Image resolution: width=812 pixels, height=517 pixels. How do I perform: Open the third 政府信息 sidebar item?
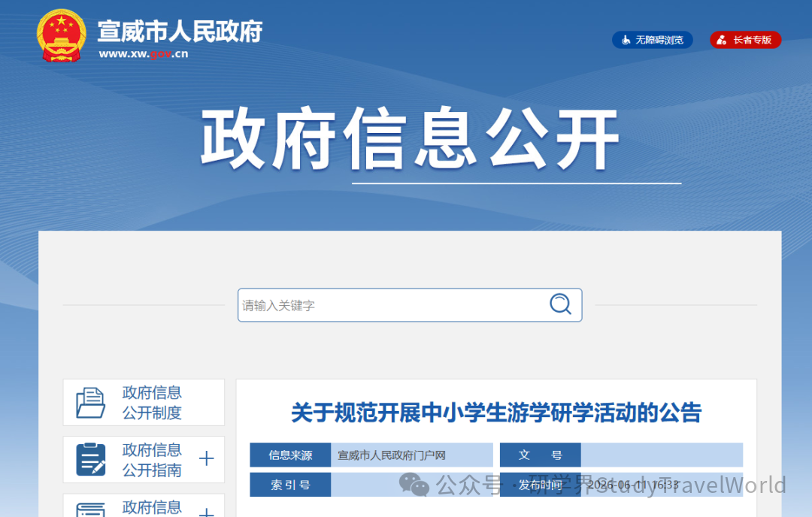tap(144, 506)
